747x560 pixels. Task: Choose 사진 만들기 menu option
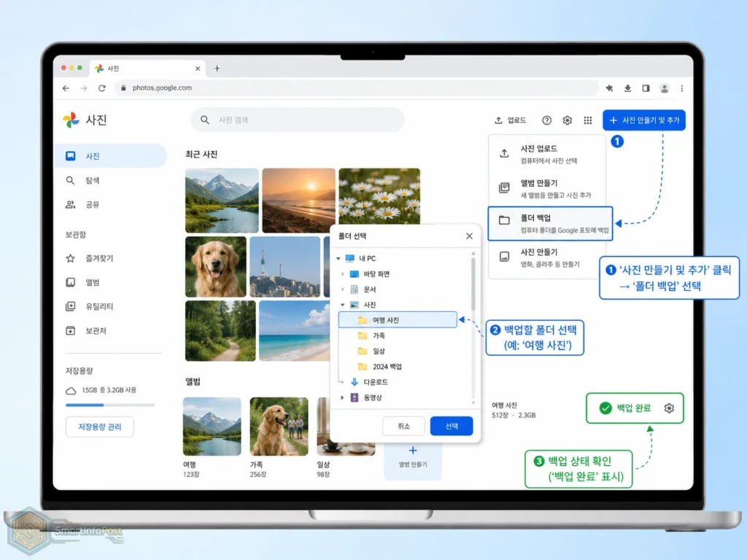[547, 257]
